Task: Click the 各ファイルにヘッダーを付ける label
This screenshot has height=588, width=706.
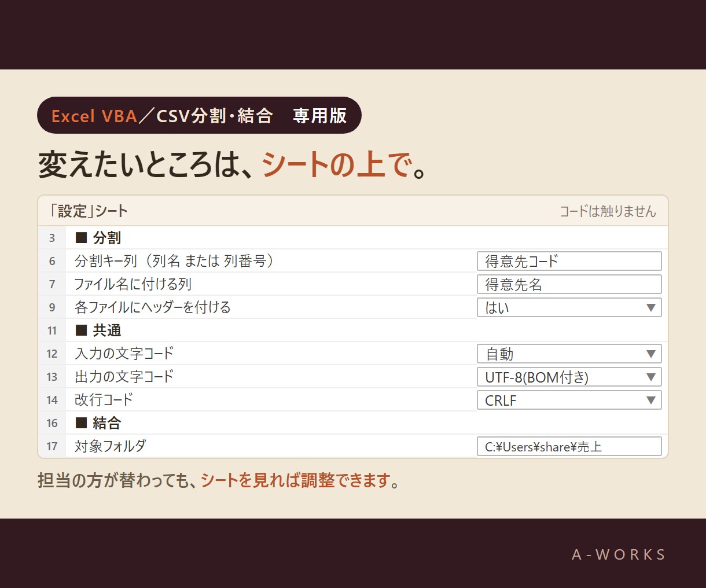Action: [x=153, y=307]
